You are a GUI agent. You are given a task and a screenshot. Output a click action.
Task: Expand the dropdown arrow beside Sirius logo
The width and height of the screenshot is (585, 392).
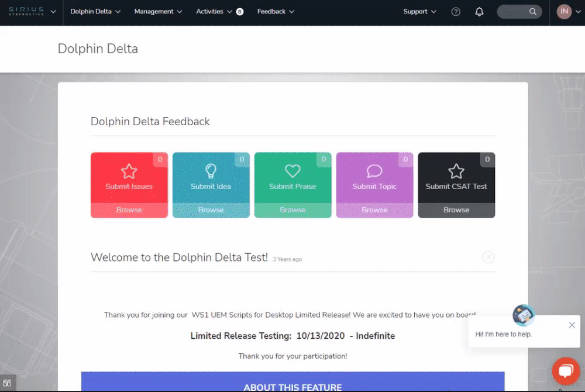pos(53,12)
